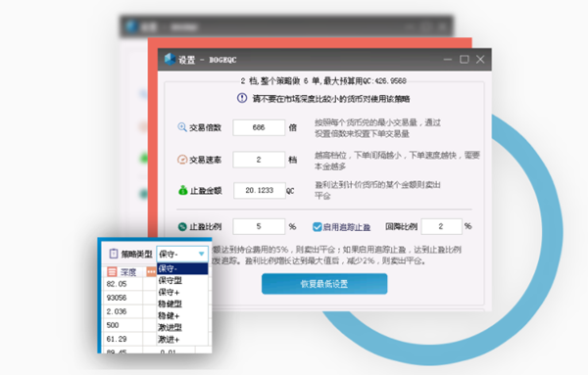Focus the 回降比例 field showing 2
Image resolution: width=588 pixels, height=375 pixels.
click(441, 226)
